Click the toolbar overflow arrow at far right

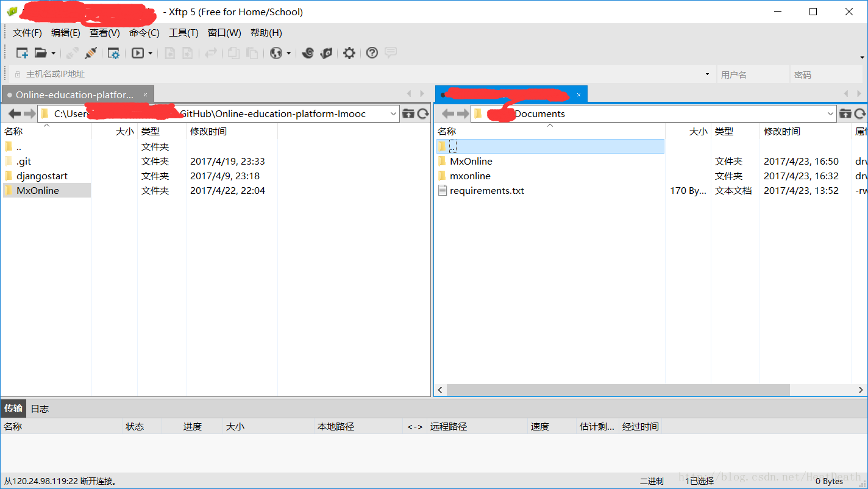[863, 57]
